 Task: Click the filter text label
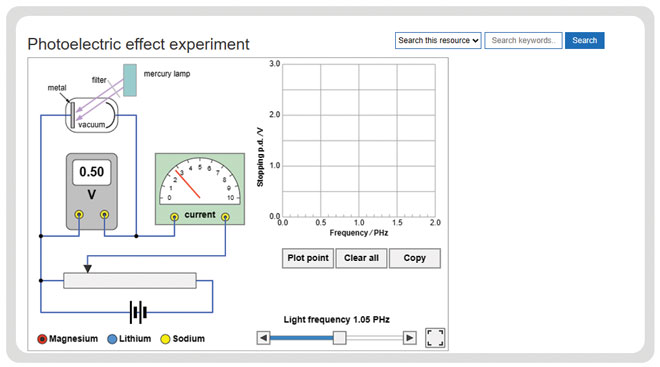click(99, 80)
